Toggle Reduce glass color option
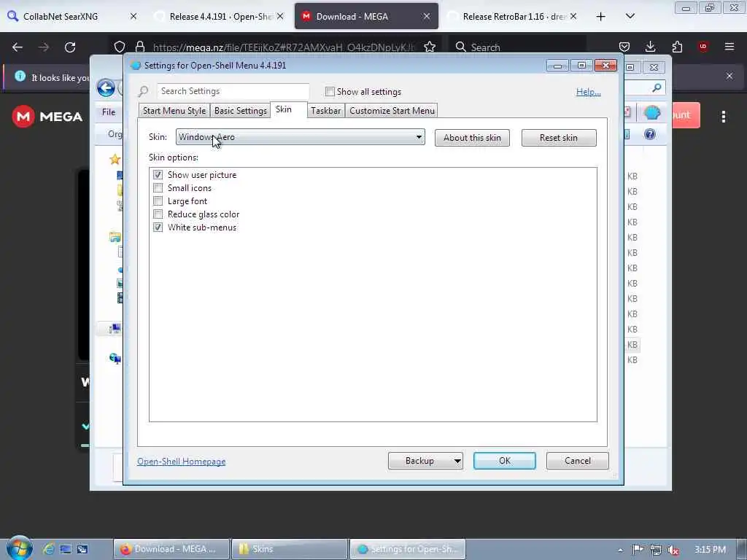This screenshot has height=560, width=747. pyautogui.click(x=158, y=214)
